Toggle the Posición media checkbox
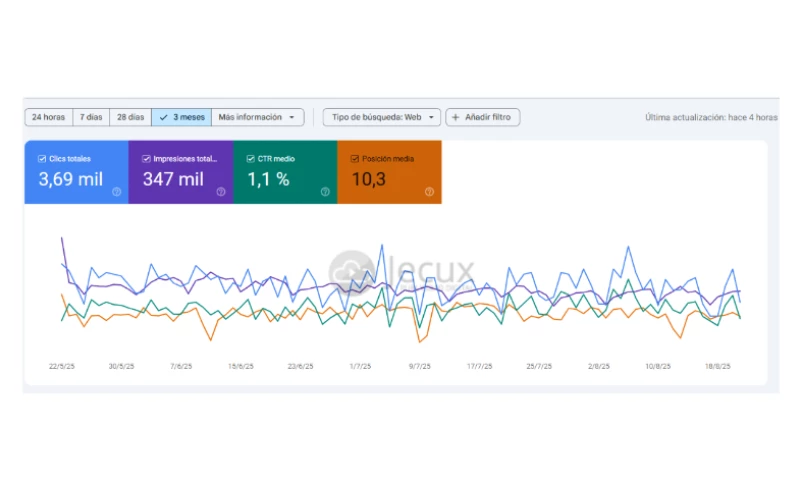 (354, 158)
